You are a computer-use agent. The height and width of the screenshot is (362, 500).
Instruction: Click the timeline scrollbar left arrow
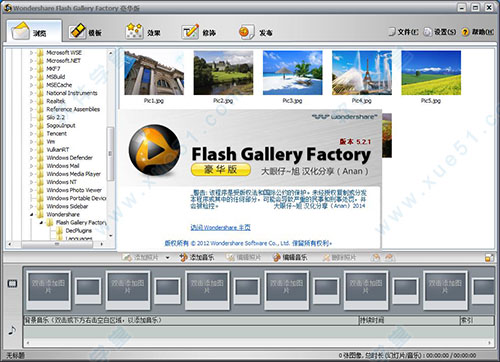(x=27, y=343)
